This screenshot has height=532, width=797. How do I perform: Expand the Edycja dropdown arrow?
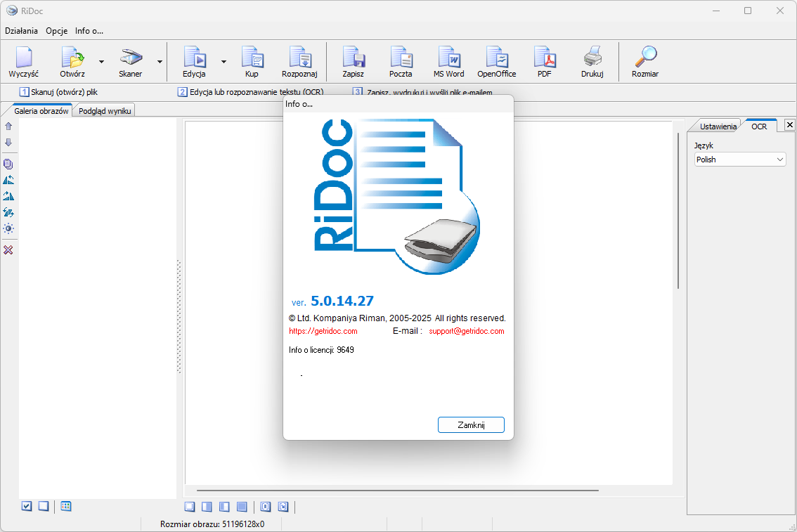(223, 61)
